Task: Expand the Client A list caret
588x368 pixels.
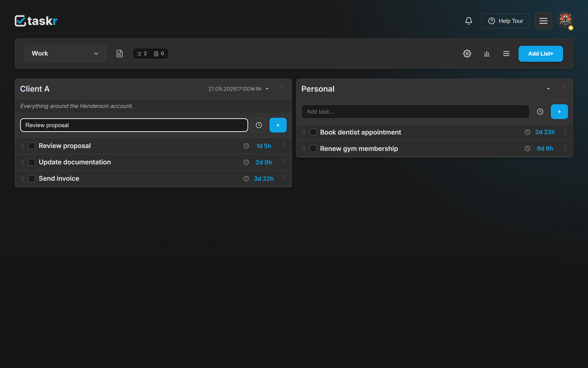Action: click(267, 89)
